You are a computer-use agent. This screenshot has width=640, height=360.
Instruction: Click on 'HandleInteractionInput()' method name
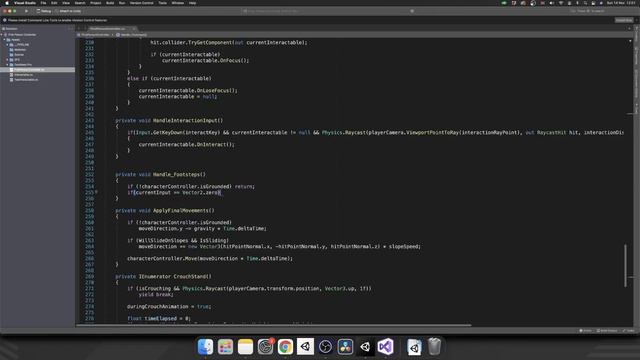pyautogui.click(x=188, y=120)
